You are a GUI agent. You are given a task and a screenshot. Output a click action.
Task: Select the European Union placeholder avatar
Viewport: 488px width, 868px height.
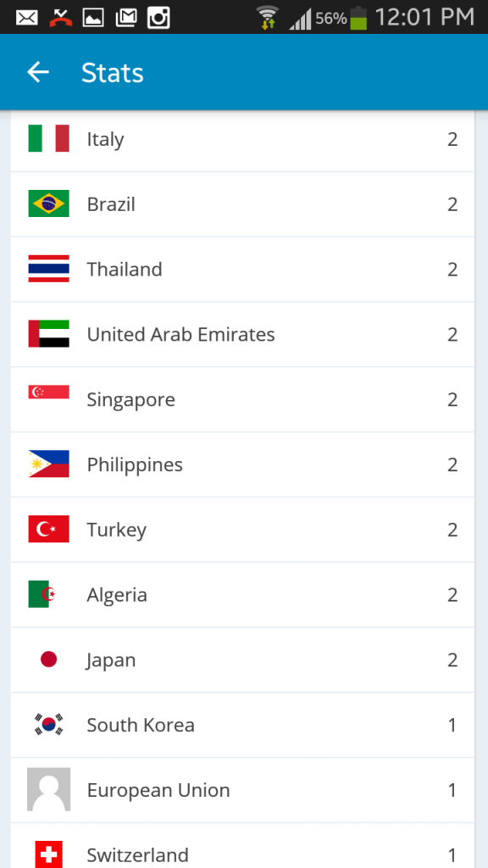pyautogui.click(x=48, y=790)
